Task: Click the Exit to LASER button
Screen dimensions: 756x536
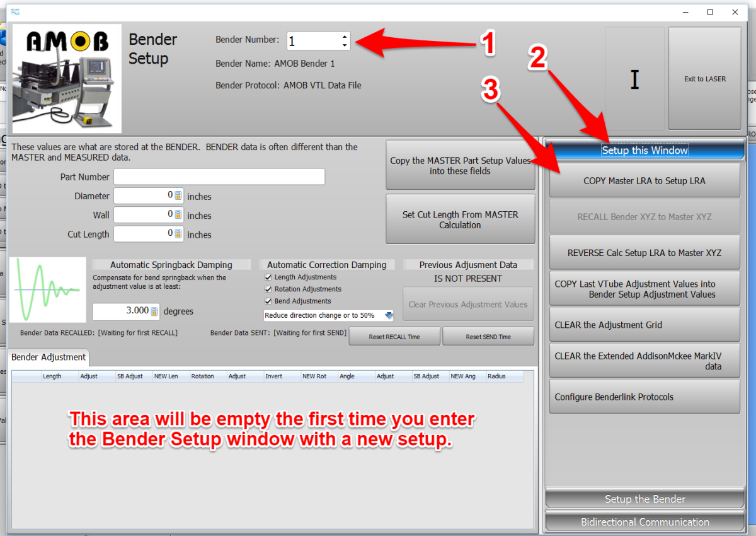Action: click(x=704, y=79)
